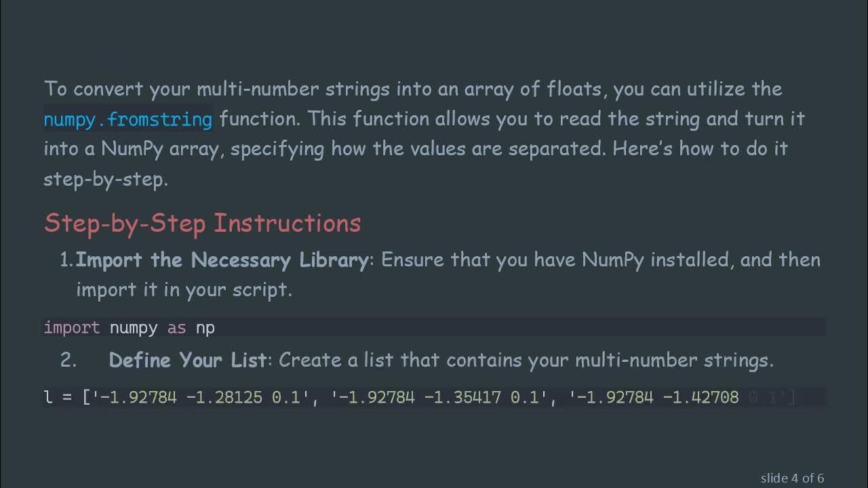Image resolution: width=868 pixels, height=488 pixels.
Task: Click the number '1.' list marker
Action: click(67, 260)
